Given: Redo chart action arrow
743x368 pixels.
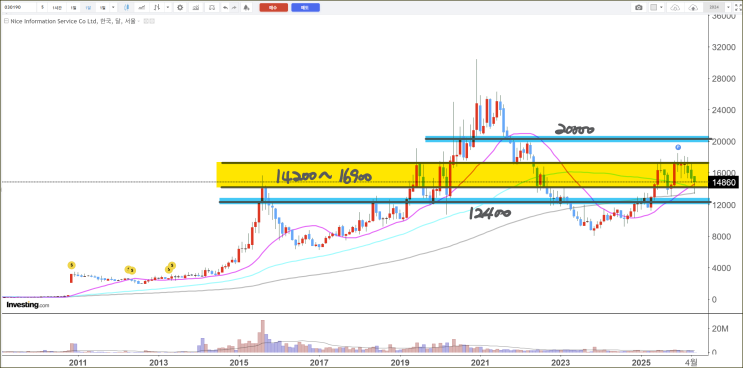Looking at the screenshot, I should coord(234,8).
